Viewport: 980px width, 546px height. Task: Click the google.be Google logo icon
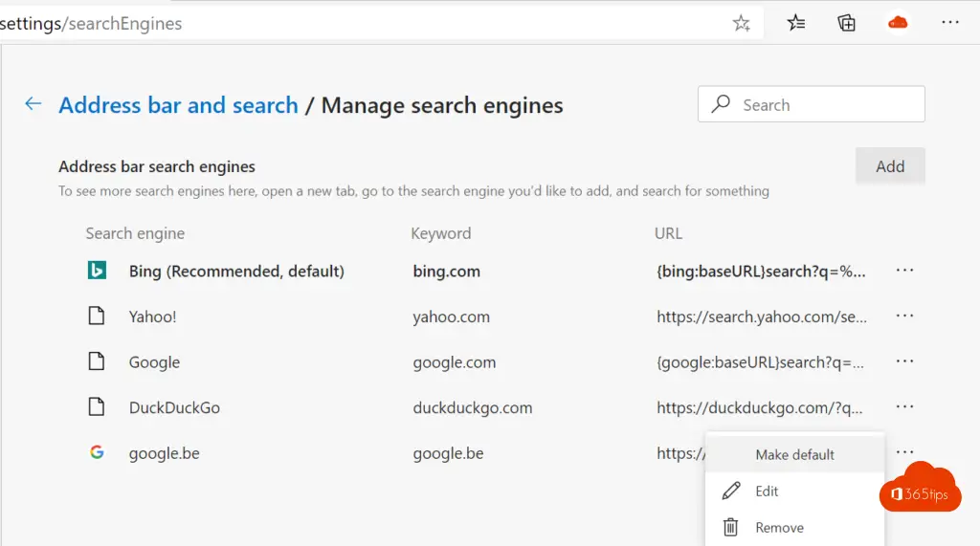[97, 451]
